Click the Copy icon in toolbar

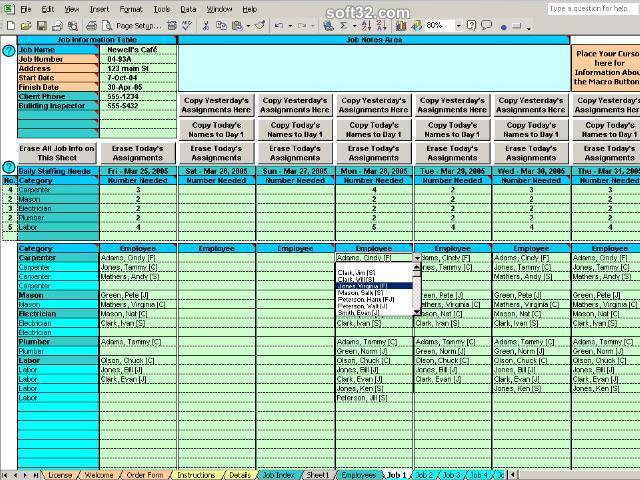(x=221, y=26)
